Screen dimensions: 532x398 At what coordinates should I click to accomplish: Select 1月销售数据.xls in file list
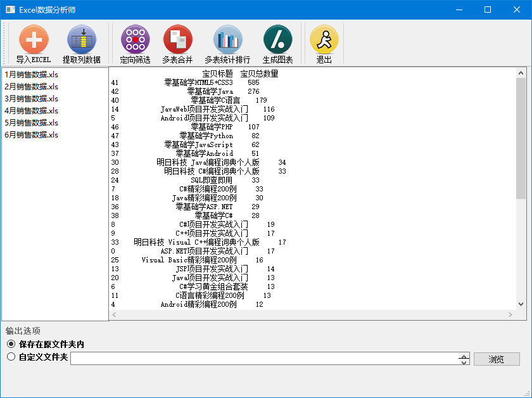click(31, 74)
